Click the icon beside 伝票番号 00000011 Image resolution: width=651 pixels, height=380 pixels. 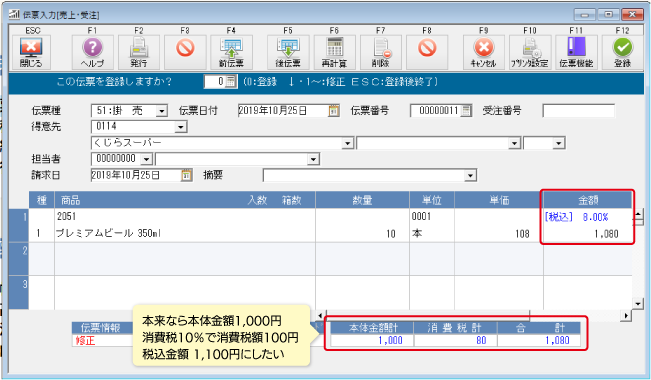point(466,111)
